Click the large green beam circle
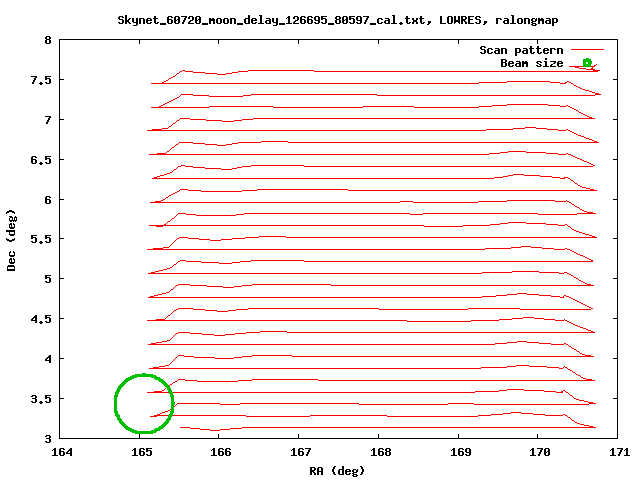Viewport: 640px width, 480px height. click(144, 404)
